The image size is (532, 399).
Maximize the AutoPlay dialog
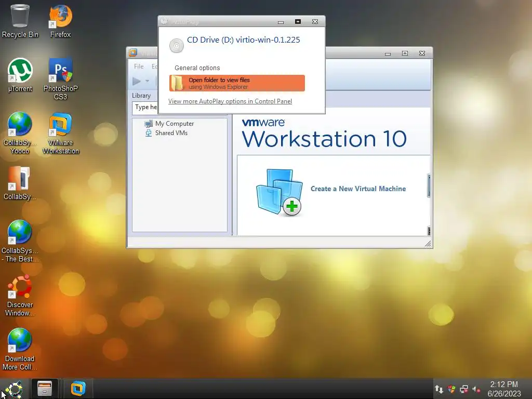[x=298, y=22]
